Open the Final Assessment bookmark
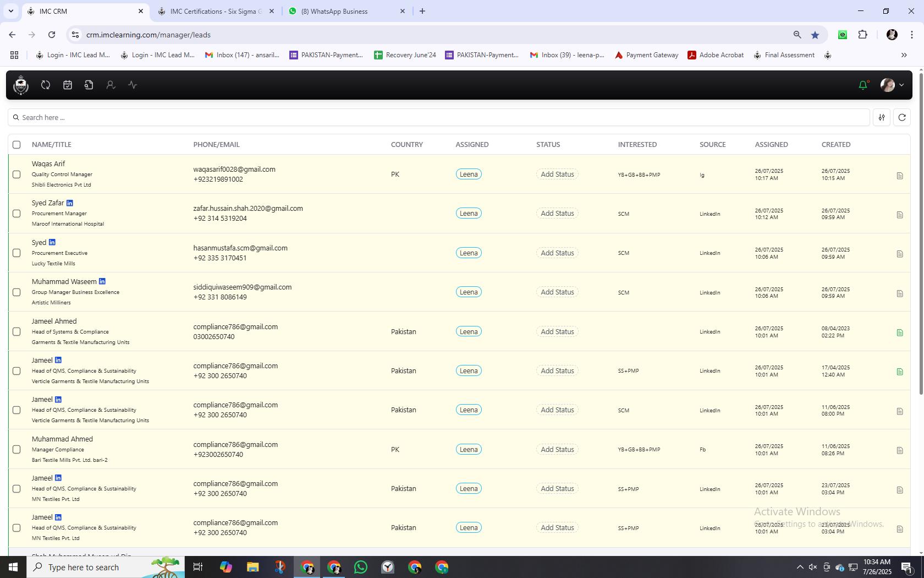The height and width of the screenshot is (578, 924). click(x=784, y=55)
